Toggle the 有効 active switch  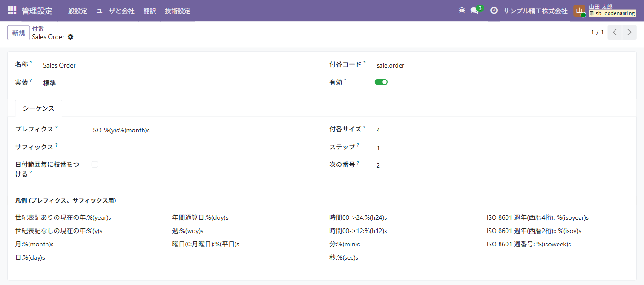(x=381, y=82)
